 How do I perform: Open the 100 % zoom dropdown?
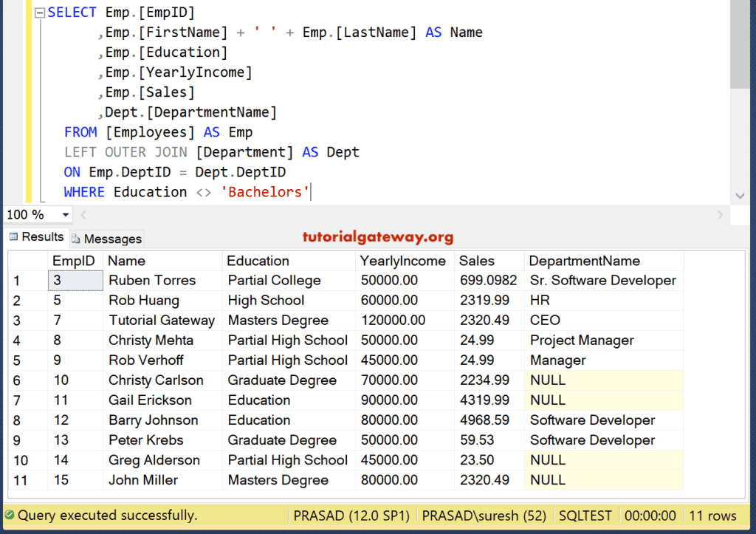[66, 215]
